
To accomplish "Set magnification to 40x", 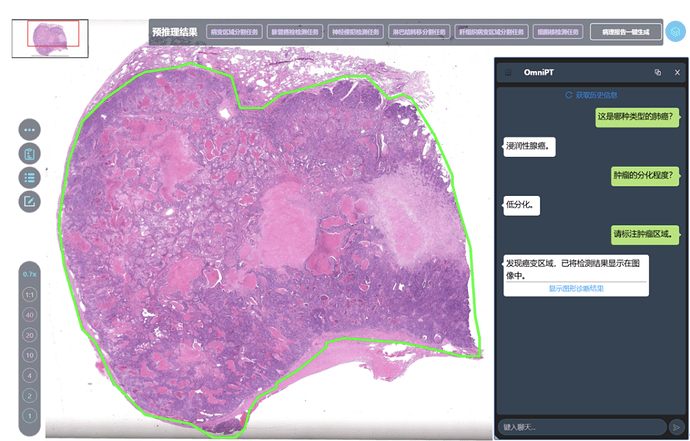I will (x=30, y=315).
